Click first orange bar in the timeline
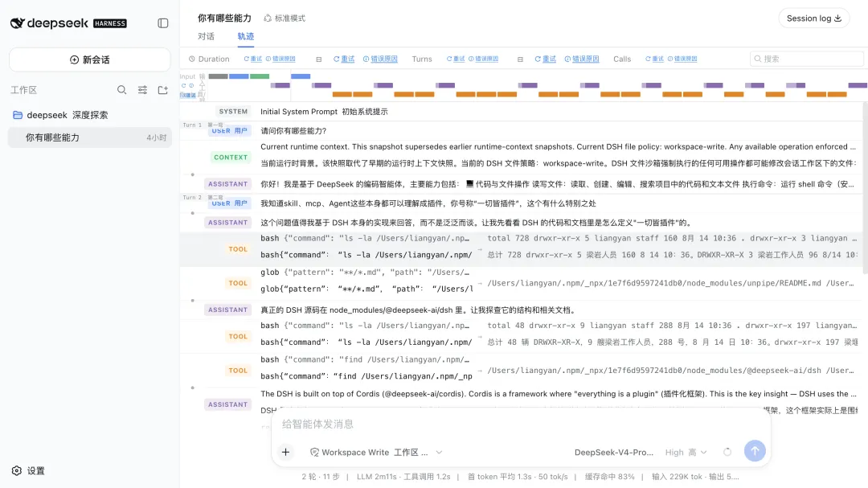 tap(342, 94)
